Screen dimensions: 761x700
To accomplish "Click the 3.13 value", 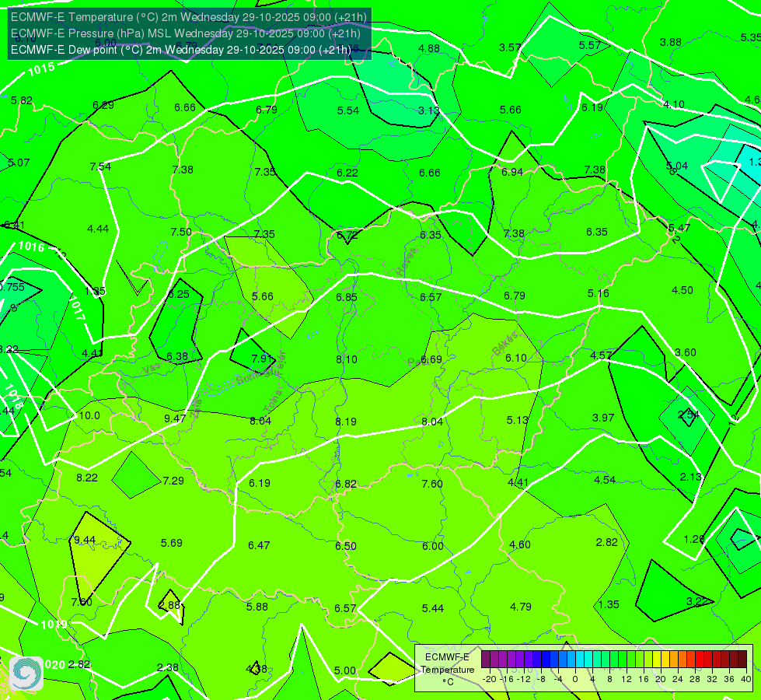I will (x=429, y=110).
